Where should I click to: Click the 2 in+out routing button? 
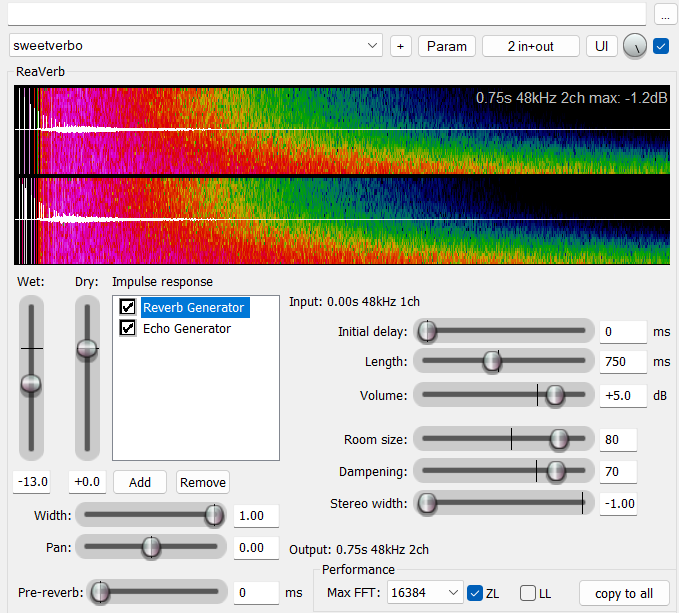[530, 46]
